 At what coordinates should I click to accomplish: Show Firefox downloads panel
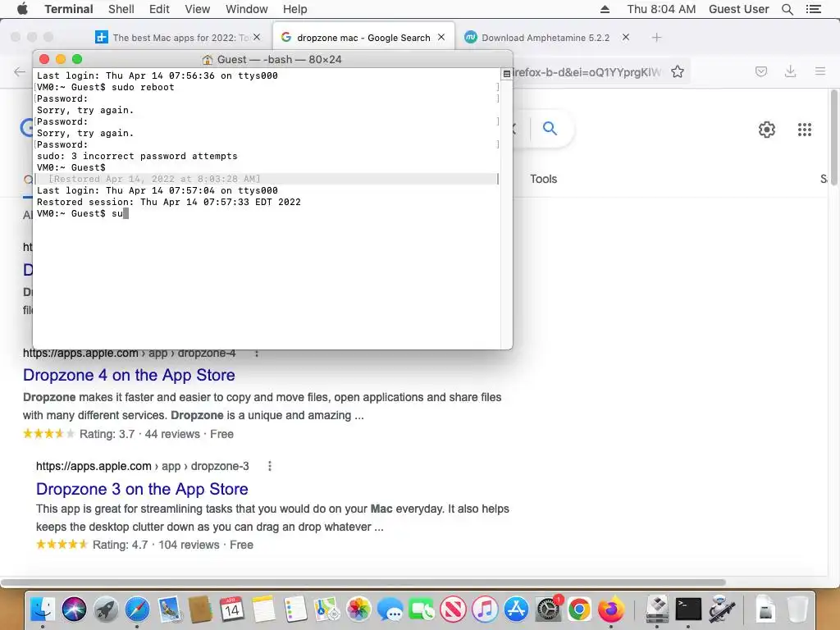[x=790, y=72]
